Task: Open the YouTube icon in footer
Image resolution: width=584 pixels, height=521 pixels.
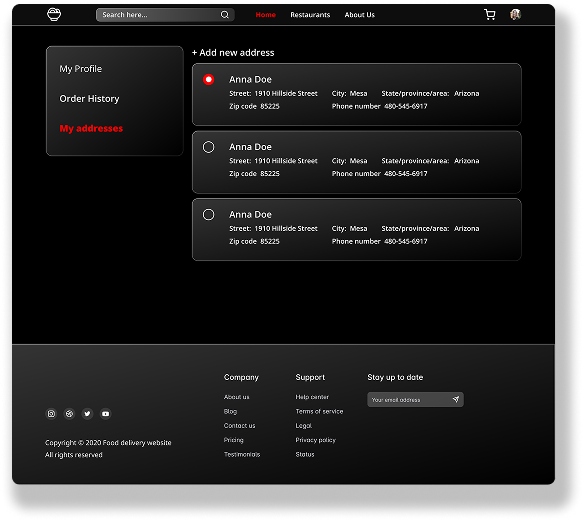Action: [x=106, y=414]
